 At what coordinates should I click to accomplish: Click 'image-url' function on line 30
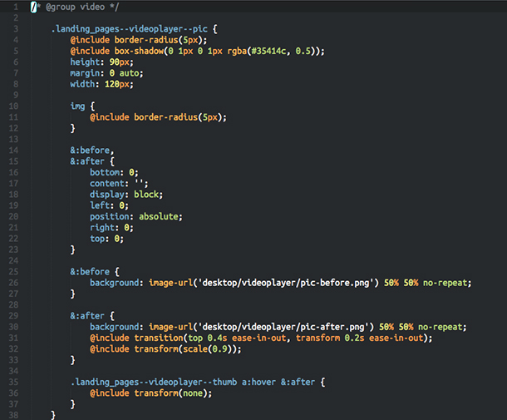170,327
